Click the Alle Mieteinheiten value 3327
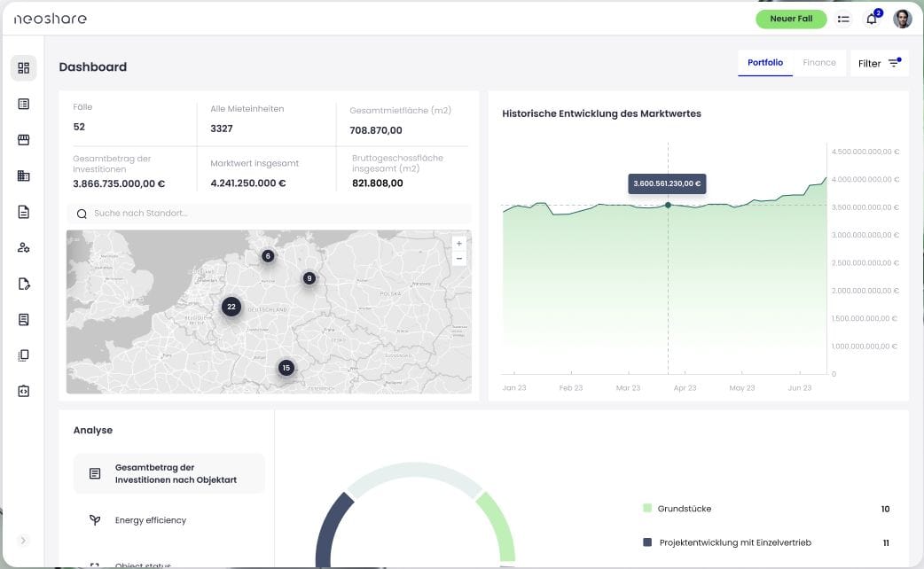Viewport: 924px width, 569px height. 222,129
